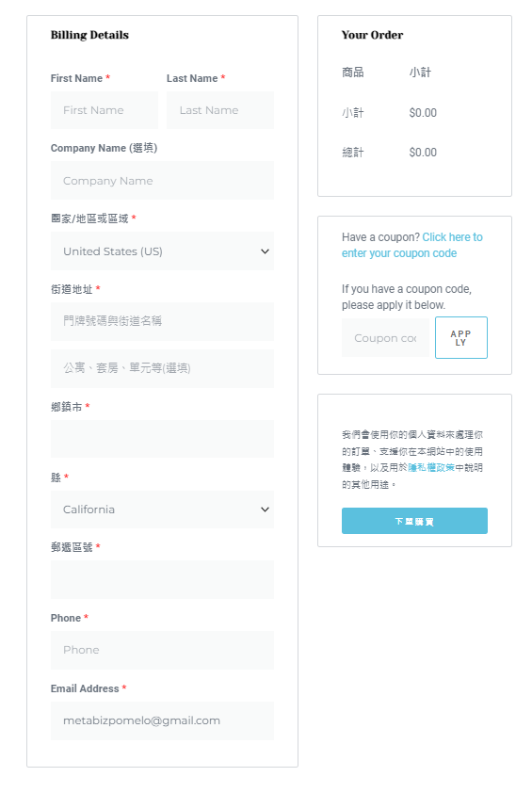Viewport: 532px width, 793px height.
Task: Click the Coupon code input field
Action: click(x=385, y=338)
